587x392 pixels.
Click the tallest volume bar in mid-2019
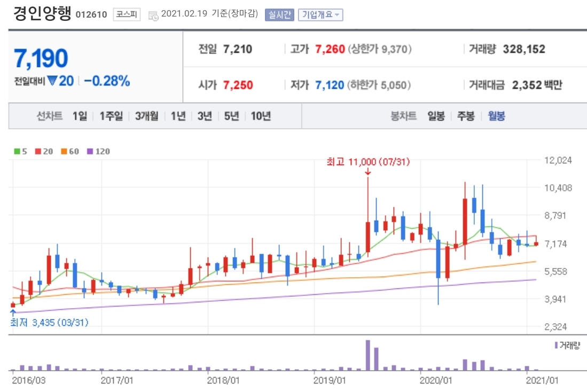click(367, 355)
